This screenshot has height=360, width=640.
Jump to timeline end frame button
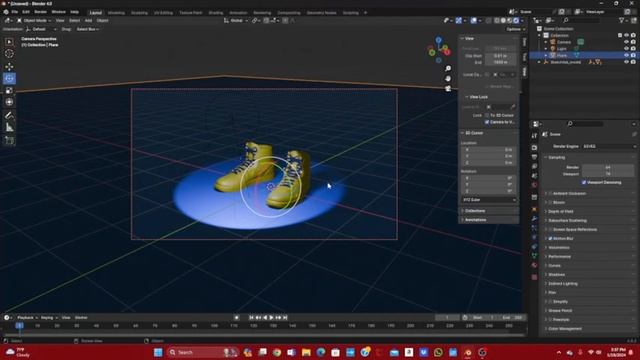click(x=285, y=318)
